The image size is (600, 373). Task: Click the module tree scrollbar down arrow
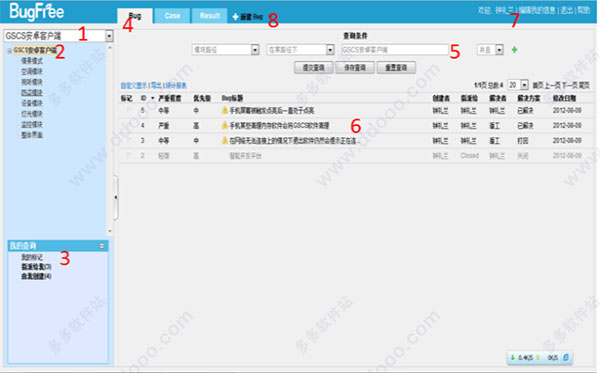click(x=110, y=231)
